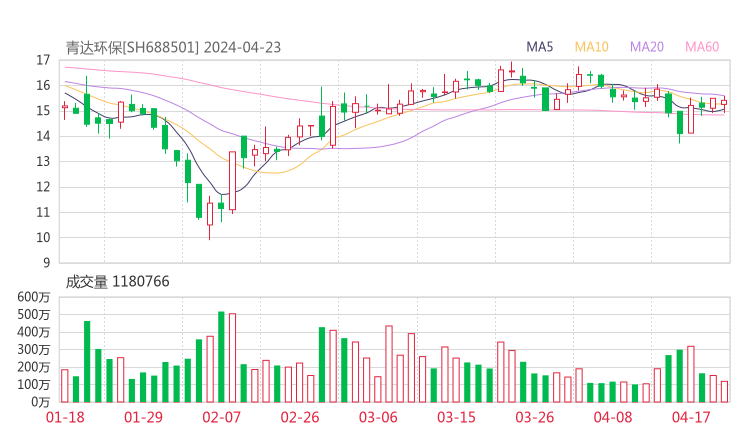
Task: Click the stock title 青达环保[SH688501] 2024-04-23
Action: pos(173,48)
